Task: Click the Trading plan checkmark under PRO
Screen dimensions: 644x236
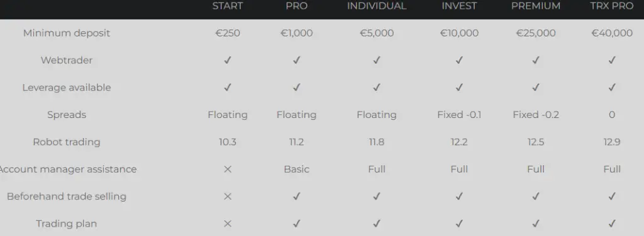Action: click(297, 223)
